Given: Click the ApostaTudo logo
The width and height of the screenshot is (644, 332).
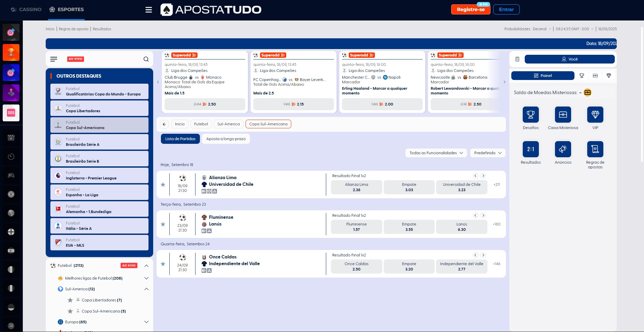Looking at the screenshot, I should (211, 10).
